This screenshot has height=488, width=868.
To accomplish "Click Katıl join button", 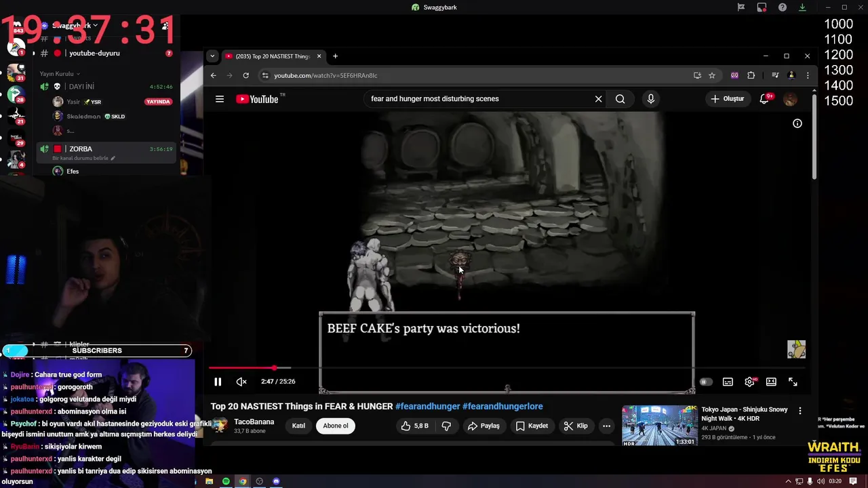I will [x=298, y=426].
